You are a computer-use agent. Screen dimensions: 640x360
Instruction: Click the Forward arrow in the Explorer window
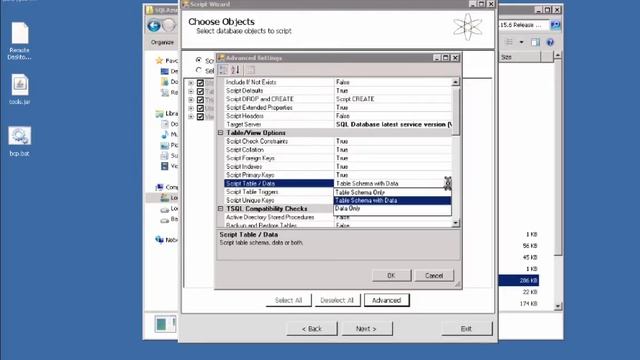(169, 26)
